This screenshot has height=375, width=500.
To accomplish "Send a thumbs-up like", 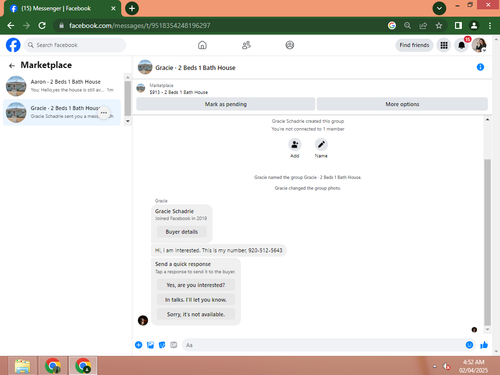I will (x=484, y=345).
